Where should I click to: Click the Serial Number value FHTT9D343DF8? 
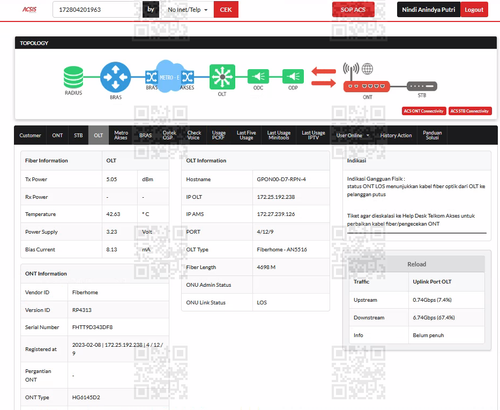[x=92, y=327]
